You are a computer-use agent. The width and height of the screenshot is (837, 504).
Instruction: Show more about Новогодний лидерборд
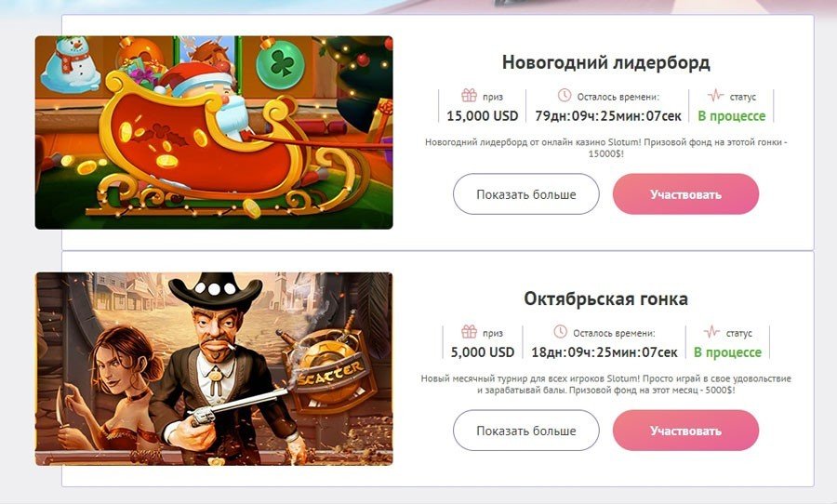click(x=525, y=194)
